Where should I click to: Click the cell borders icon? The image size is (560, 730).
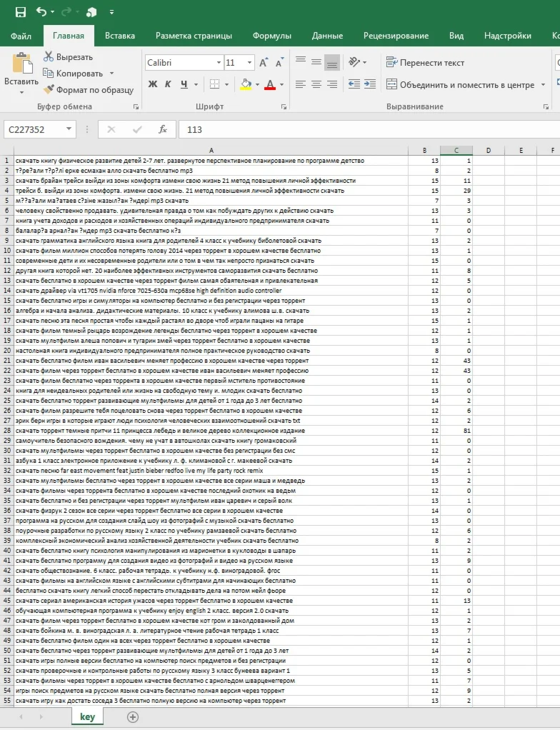click(214, 84)
